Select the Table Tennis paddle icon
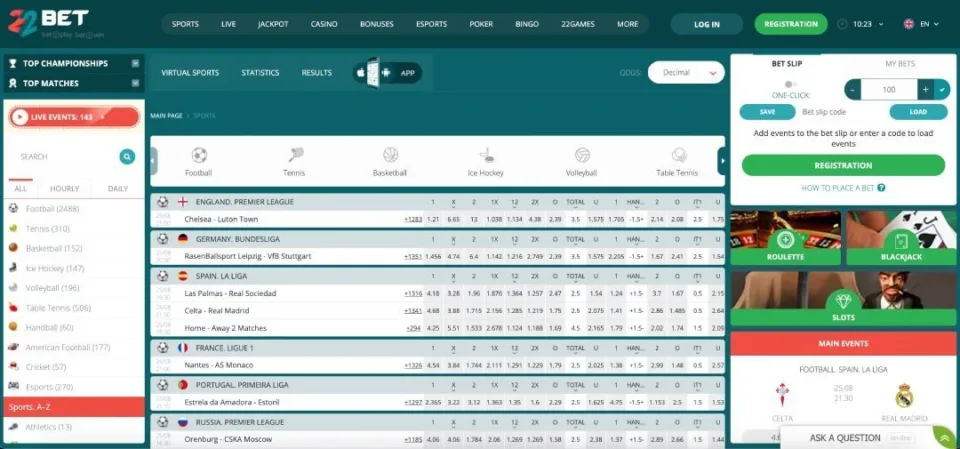 [678, 155]
